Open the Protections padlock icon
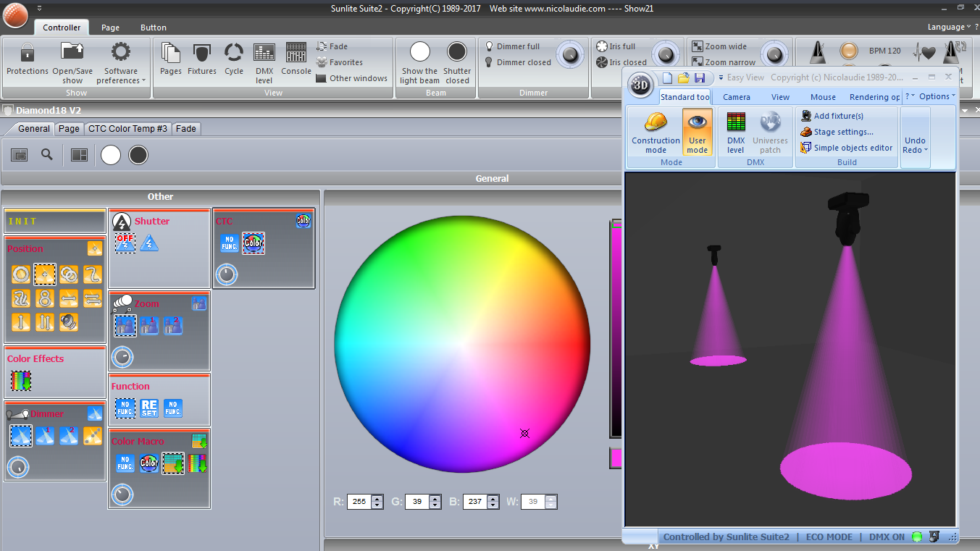The width and height of the screenshot is (980, 551). click(27, 54)
